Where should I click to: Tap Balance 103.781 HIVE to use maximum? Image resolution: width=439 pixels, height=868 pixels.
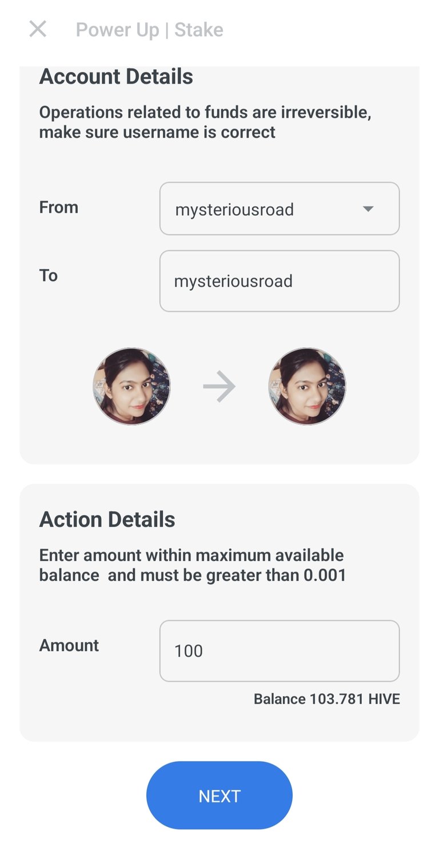[x=327, y=699]
